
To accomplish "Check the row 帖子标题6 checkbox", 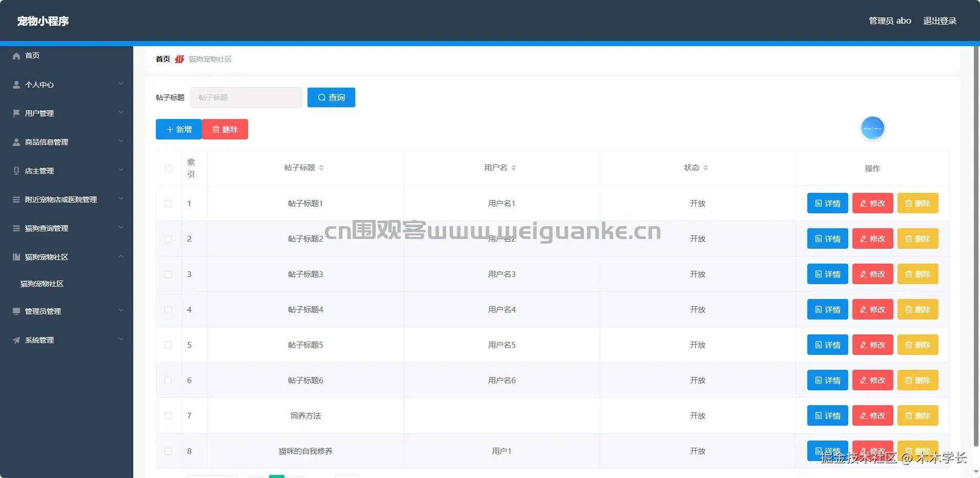I will pyautogui.click(x=168, y=381).
